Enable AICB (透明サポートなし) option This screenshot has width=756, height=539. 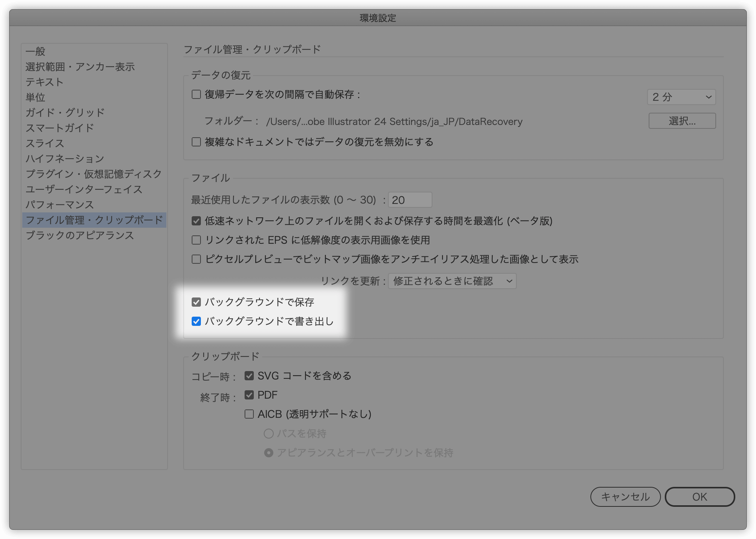pos(249,414)
